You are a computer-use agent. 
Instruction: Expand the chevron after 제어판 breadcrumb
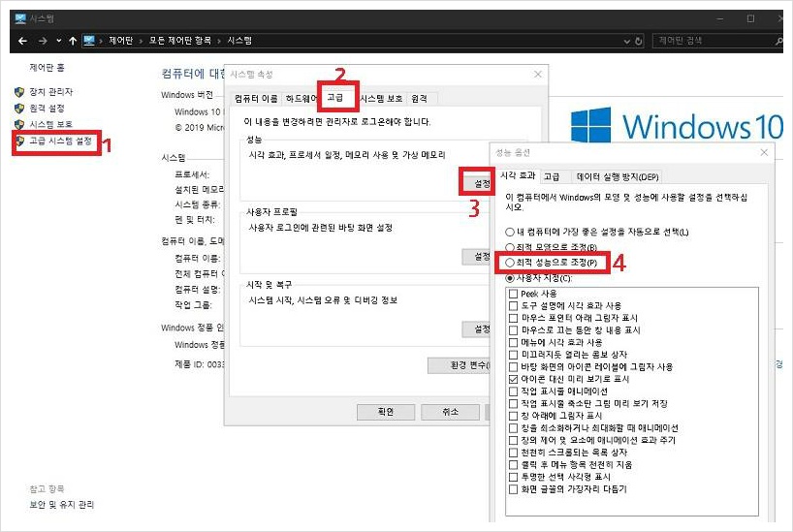141,41
